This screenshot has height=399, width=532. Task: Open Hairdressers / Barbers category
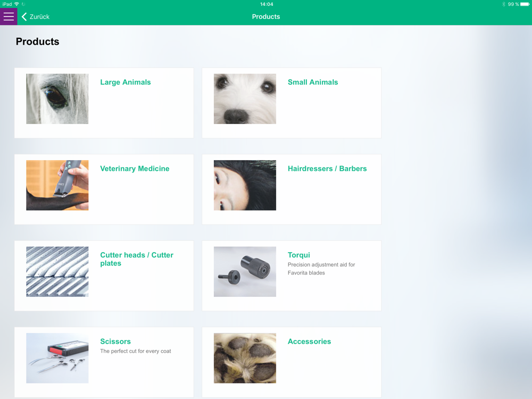pyautogui.click(x=327, y=169)
